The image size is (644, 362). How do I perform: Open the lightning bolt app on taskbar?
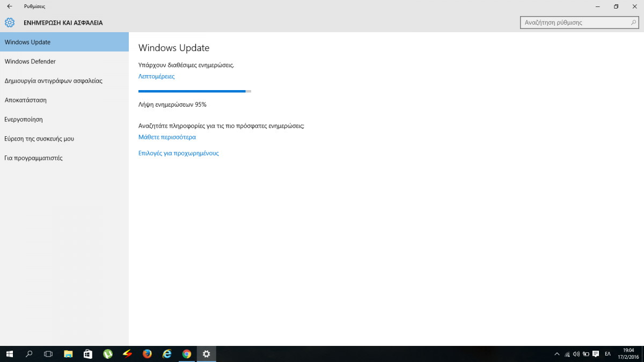(127, 354)
